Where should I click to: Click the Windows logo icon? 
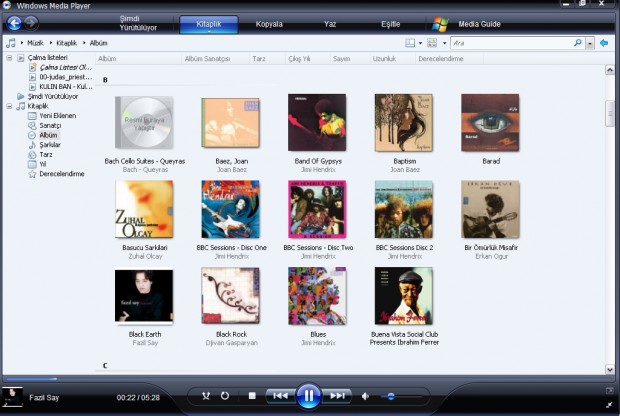pyautogui.click(x=440, y=24)
